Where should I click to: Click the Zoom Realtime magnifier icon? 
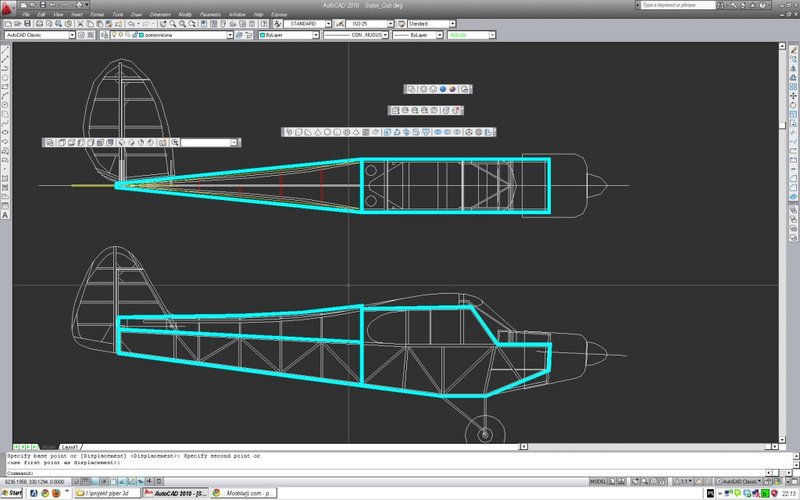tap(173, 24)
